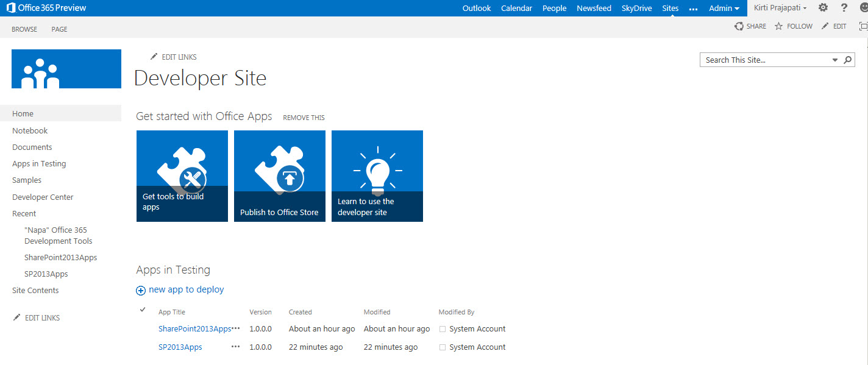Switch to the PAGE ribbon tab
The width and height of the screenshot is (868, 365).
(x=59, y=29)
